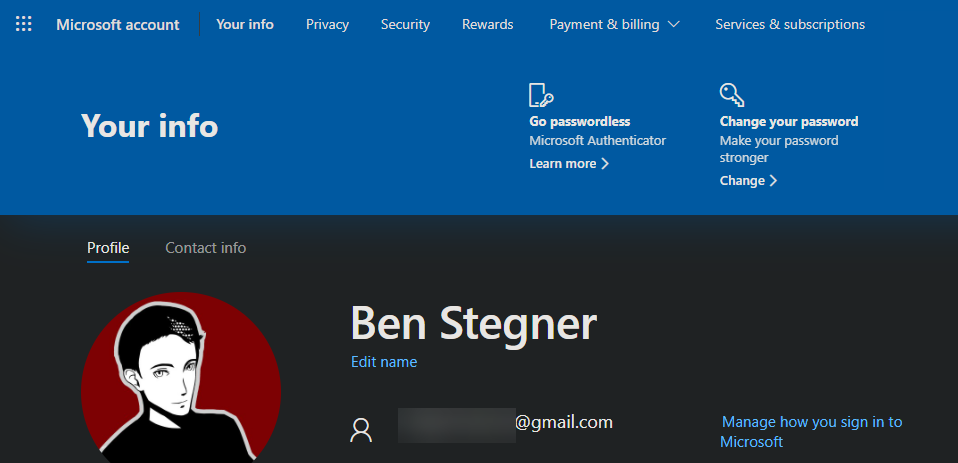Screen dimensions: 958x463
Task: Click the Change your password key icon
Action: click(x=731, y=95)
